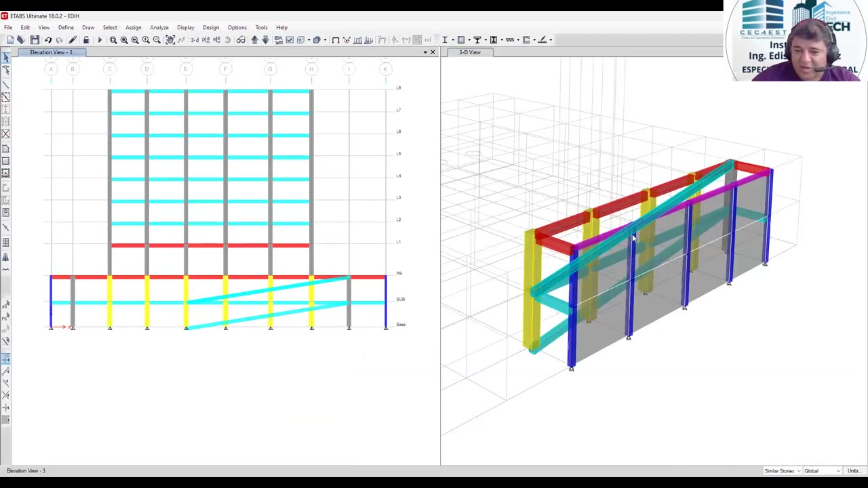Viewport: 868px width, 488px height.
Task: Create a new model with the New icon
Action: pos(10,40)
